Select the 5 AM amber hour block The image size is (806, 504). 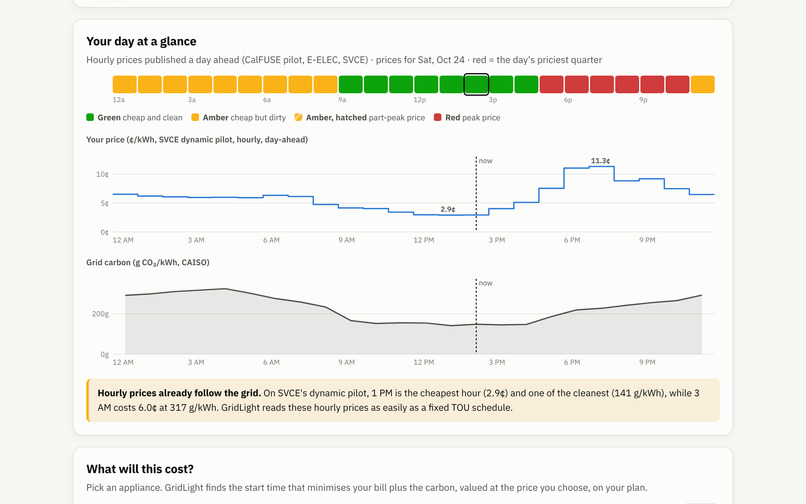pos(250,84)
